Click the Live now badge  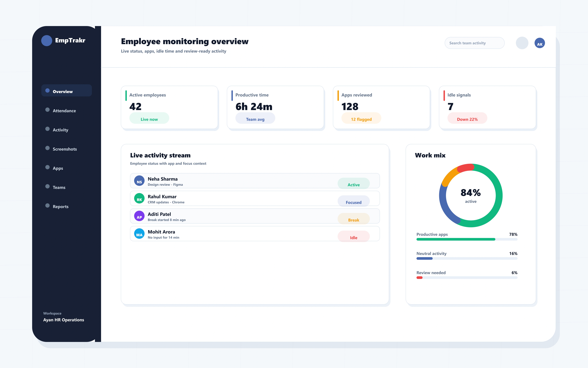click(149, 118)
